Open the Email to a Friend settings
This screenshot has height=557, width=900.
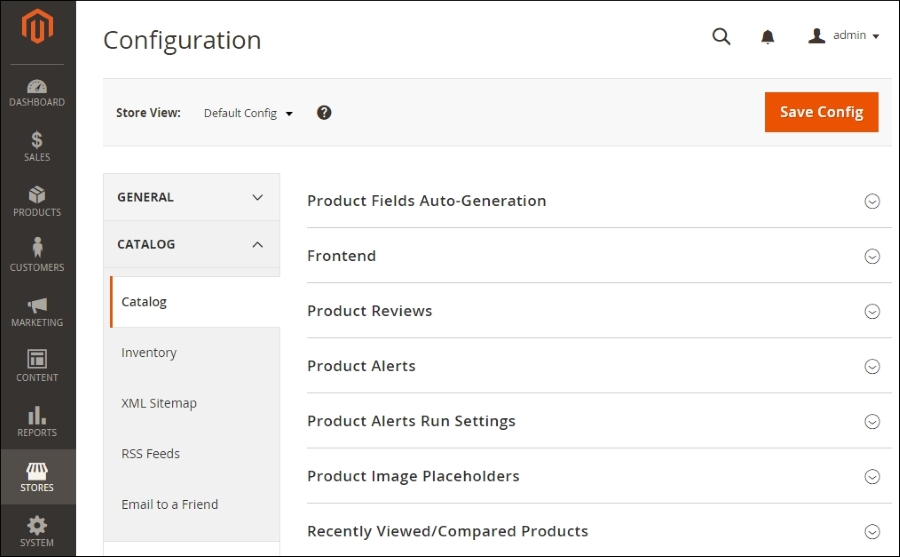point(169,504)
